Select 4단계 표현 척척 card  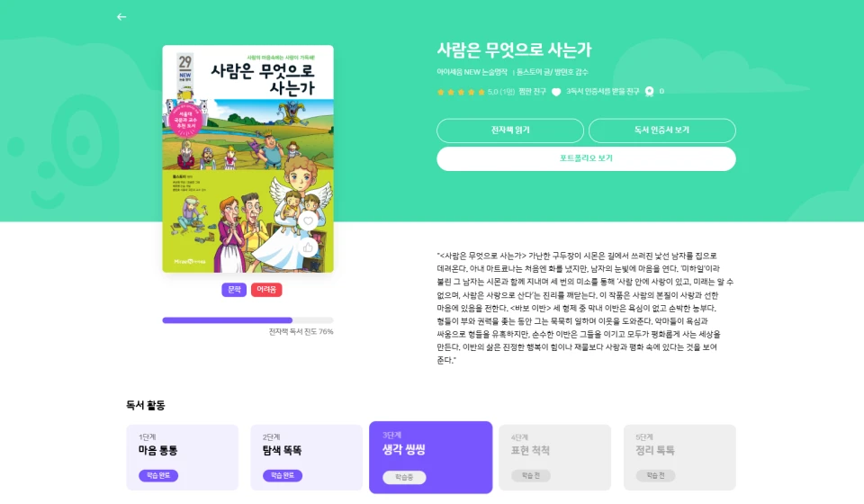(555, 457)
